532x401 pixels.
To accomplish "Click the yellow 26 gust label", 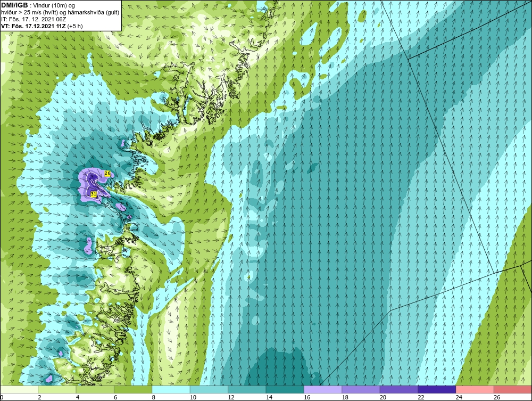I will coord(107,173).
